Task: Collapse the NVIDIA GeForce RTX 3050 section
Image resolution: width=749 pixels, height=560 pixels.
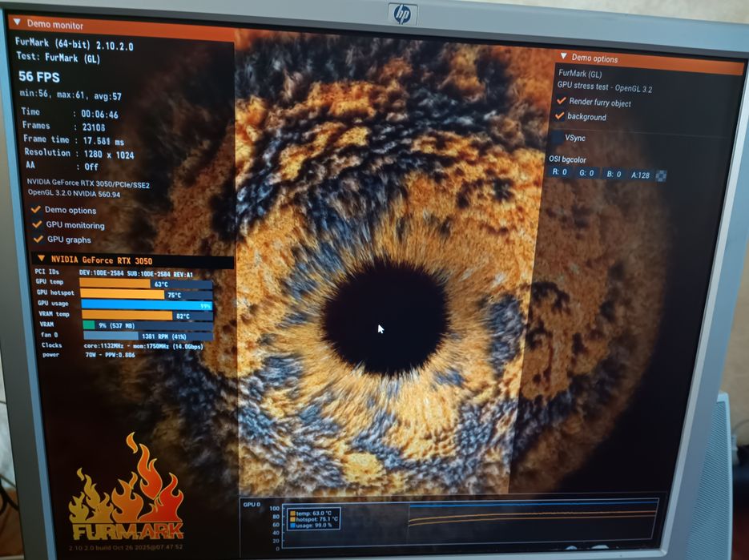Action: [42, 259]
